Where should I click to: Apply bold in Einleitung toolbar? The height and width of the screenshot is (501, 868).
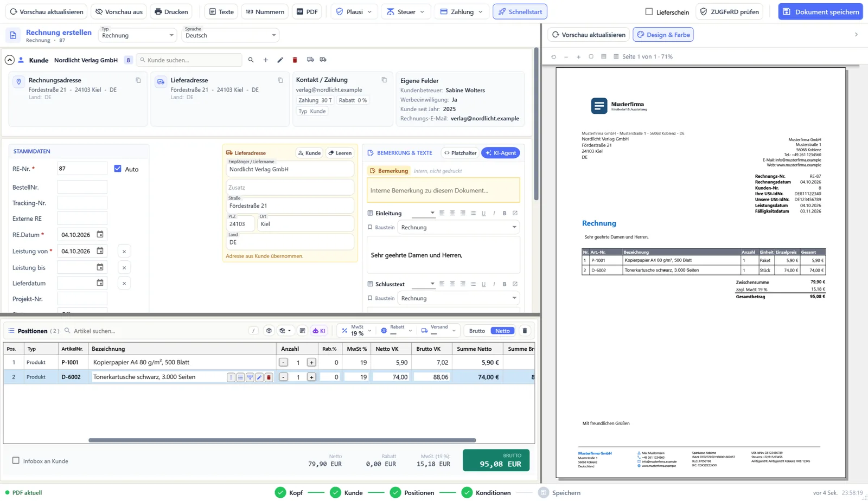pyautogui.click(x=505, y=214)
